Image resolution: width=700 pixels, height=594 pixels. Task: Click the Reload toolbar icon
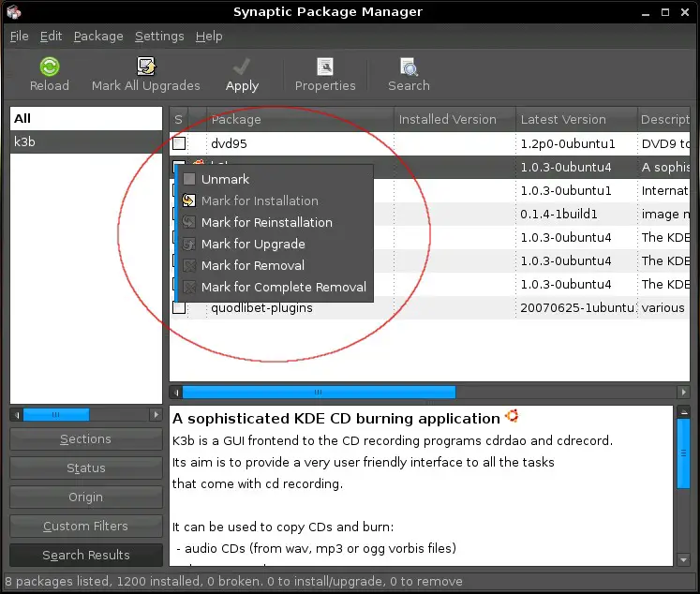pos(49,67)
